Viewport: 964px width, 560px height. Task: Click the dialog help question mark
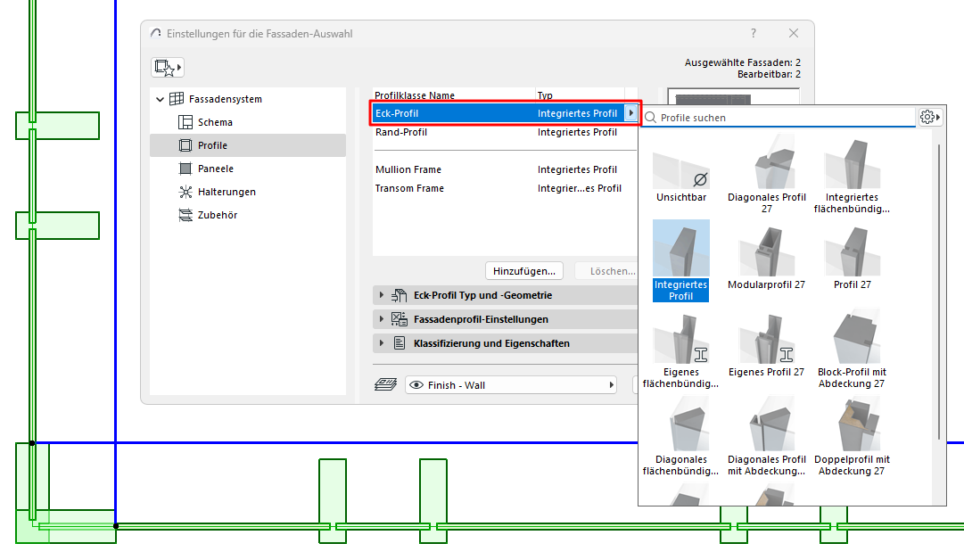point(754,33)
